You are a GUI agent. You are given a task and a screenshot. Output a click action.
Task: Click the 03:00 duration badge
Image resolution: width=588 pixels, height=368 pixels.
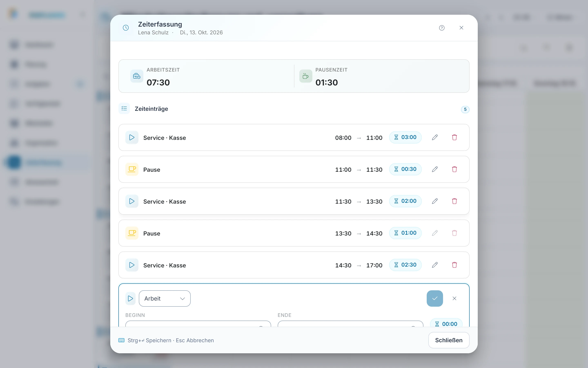[x=405, y=137]
